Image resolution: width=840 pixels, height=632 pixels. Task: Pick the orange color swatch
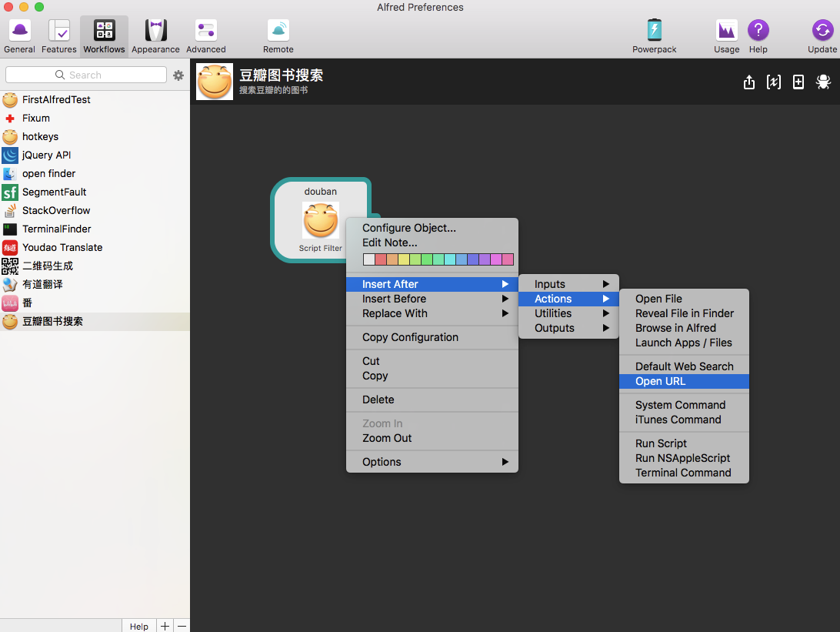click(x=392, y=259)
